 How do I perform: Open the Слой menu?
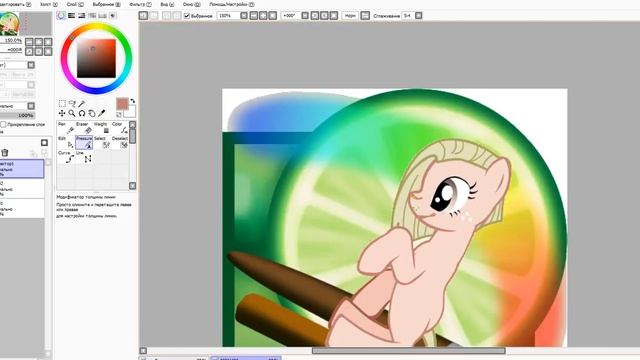point(75,4)
